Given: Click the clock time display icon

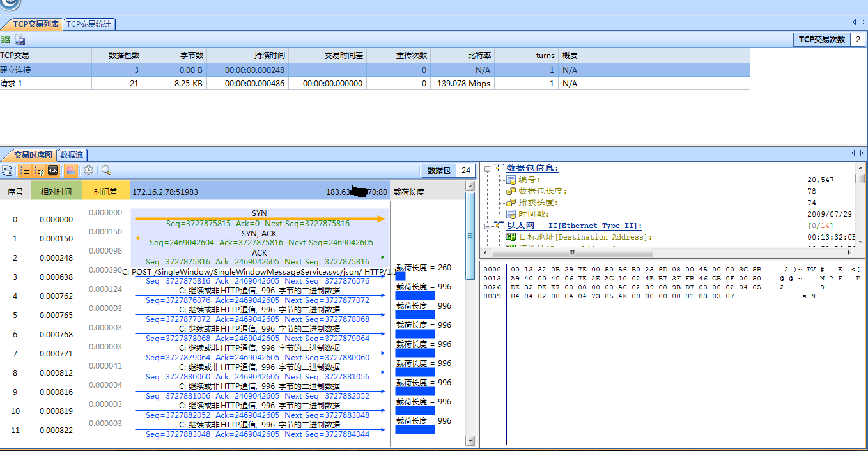Looking at the screenshot, I should 88,171.
